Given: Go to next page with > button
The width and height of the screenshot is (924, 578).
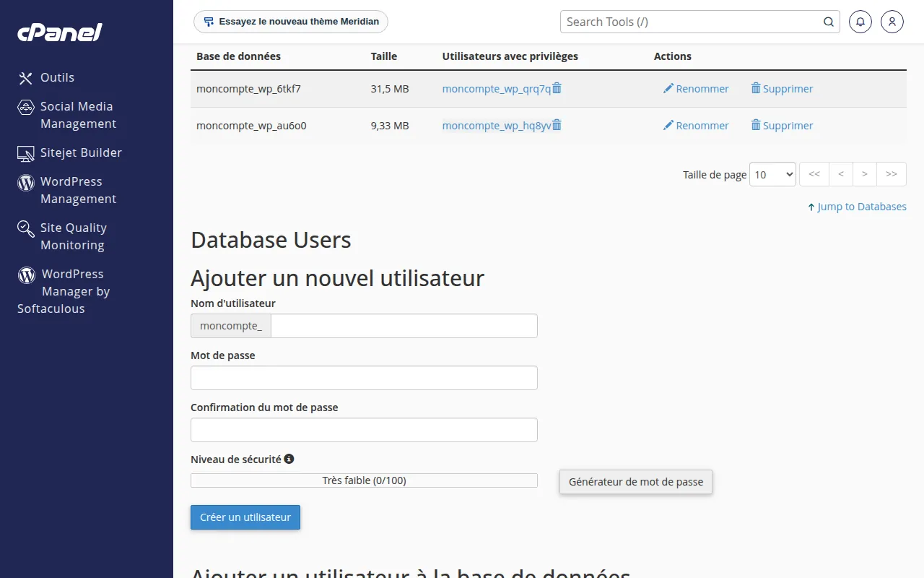Looking at the screenshot, I should point(865,174).
